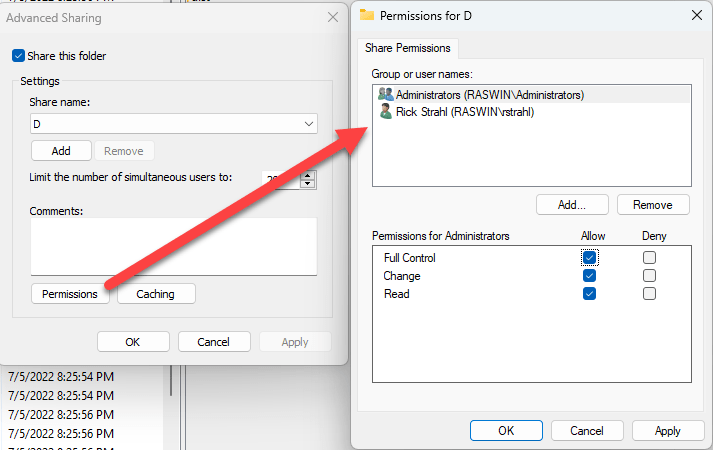Check Deny for Read permission
Screen dimensions: 713x450
(649, 294)
